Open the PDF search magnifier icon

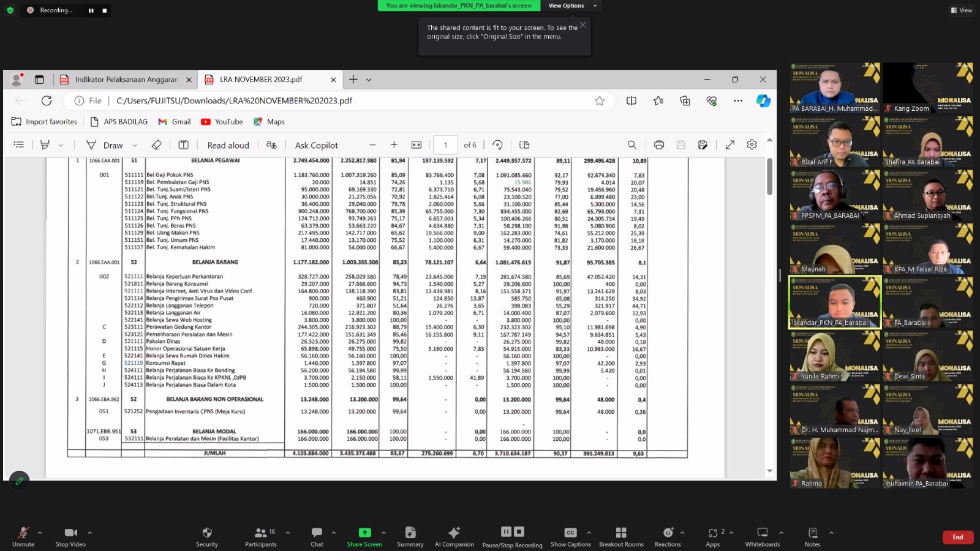pos(631,145)
